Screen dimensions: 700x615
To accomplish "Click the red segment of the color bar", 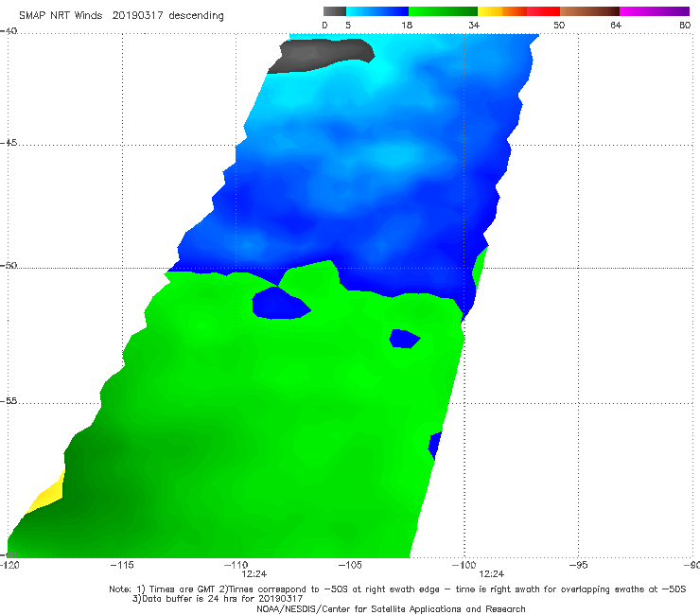I will (x=543, y=11).
